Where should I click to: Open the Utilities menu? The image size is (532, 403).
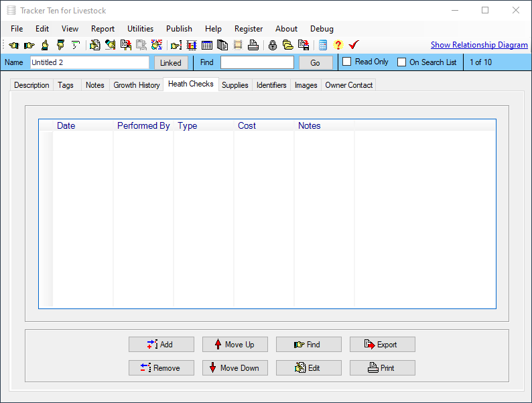[x=141, y=29]
